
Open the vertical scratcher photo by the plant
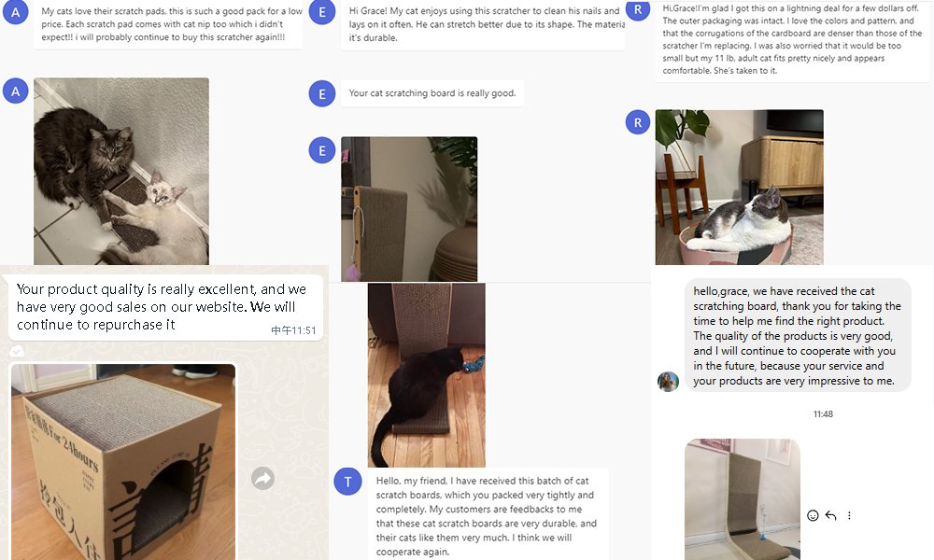pyautogui.click(x=409, y=209)
